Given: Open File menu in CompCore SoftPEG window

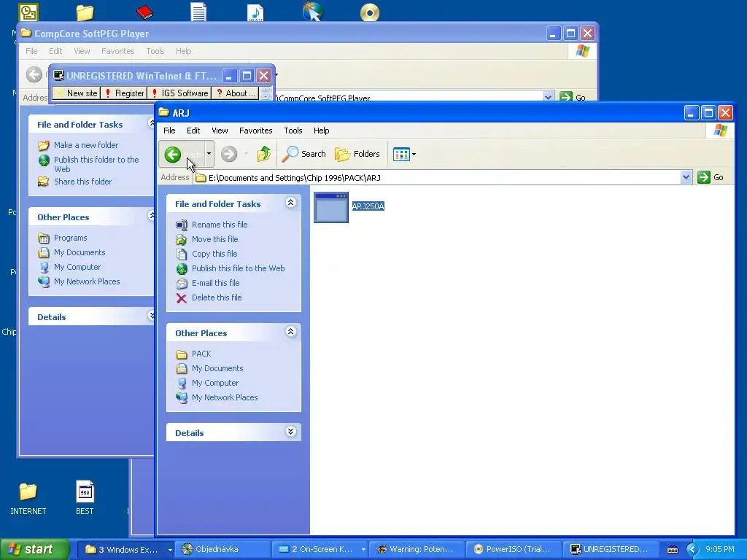Looking at the screenshot, I should [31, 51].
